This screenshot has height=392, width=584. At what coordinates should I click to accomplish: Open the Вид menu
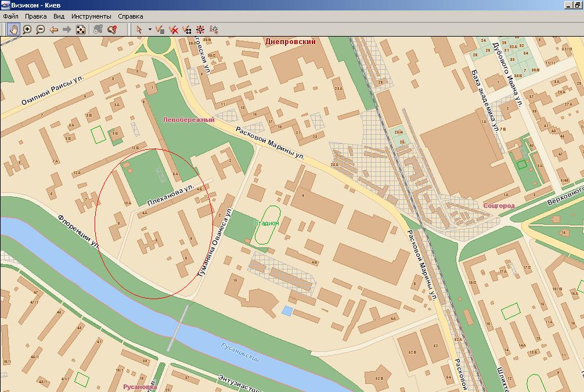59,17
